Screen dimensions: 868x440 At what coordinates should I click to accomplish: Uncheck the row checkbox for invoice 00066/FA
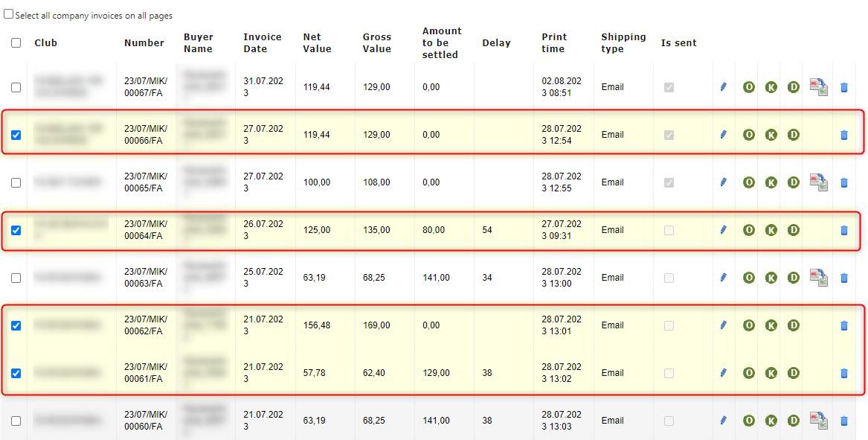pos(16,135)
